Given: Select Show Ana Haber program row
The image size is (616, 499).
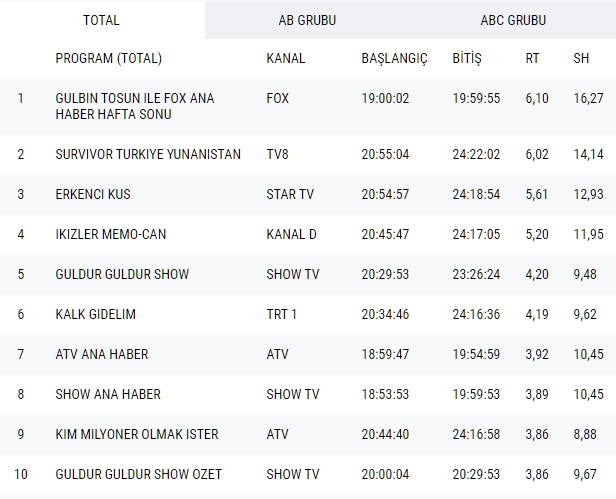Looking at the screenshot, I should click(x=108, y=394).
